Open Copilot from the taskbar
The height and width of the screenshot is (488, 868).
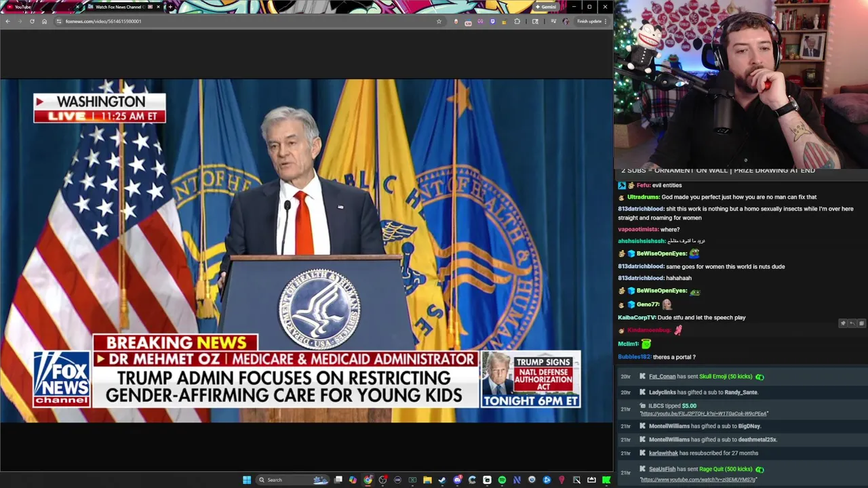(353, 480)
